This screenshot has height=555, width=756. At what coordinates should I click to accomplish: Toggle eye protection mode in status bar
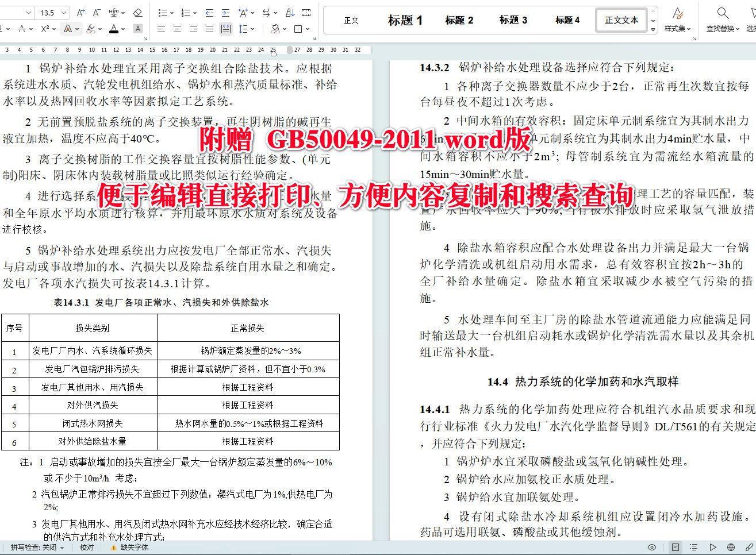(x=652, y=548)
